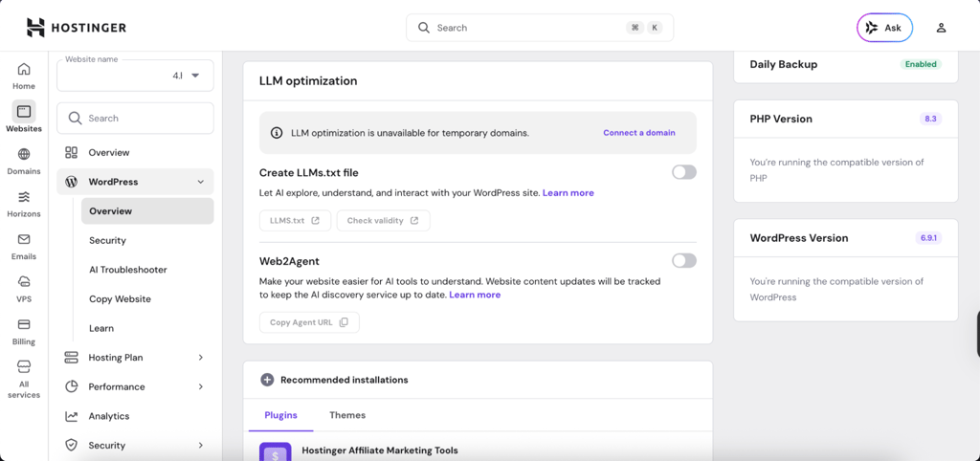Click the PHP version 8.3 badge
Screen dimensions: 980x461
[x=930, y=119]
